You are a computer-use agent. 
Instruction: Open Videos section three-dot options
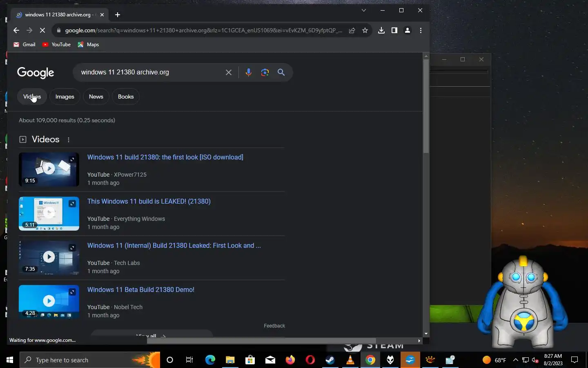click(x=69, y=140)
